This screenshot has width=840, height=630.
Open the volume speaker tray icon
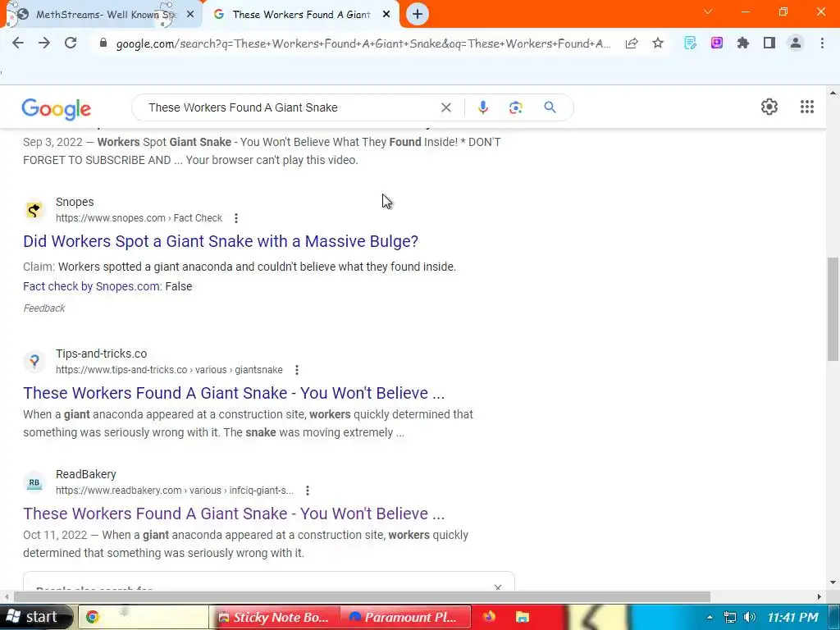[750, 617]
